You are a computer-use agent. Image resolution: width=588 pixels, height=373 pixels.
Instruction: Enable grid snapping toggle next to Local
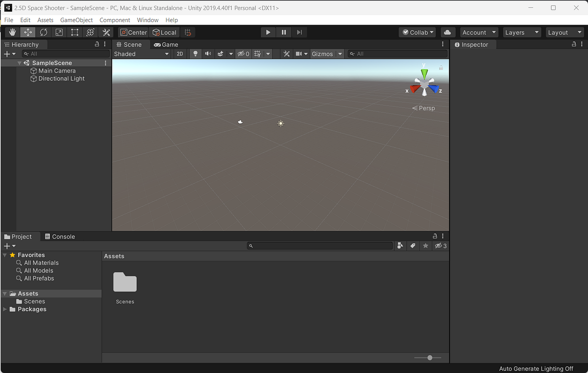click(188, 32)
